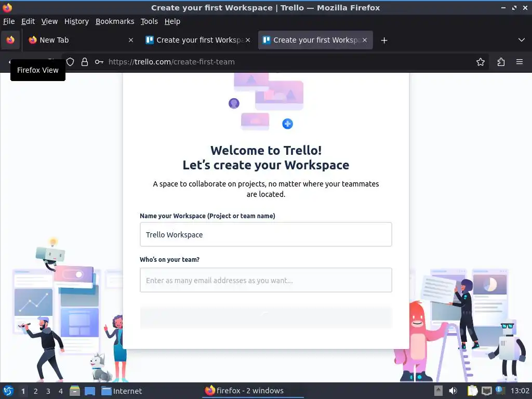Click the site security padlock icon
532x399 pixels.
(85, 62)
